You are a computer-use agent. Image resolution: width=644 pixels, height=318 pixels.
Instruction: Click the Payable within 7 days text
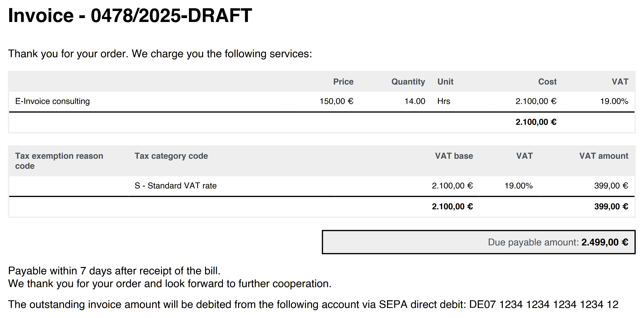pos(114,271)
